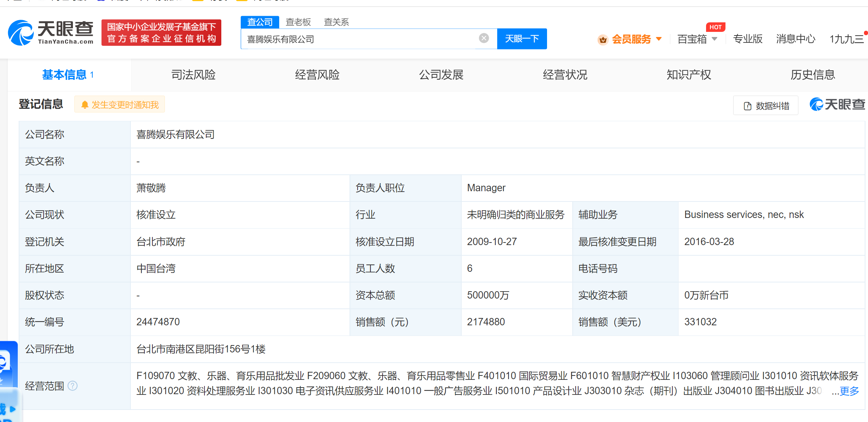Click the 数据纠错 document icon
Viewport: 868px width, 422px height.
point(747,106)
